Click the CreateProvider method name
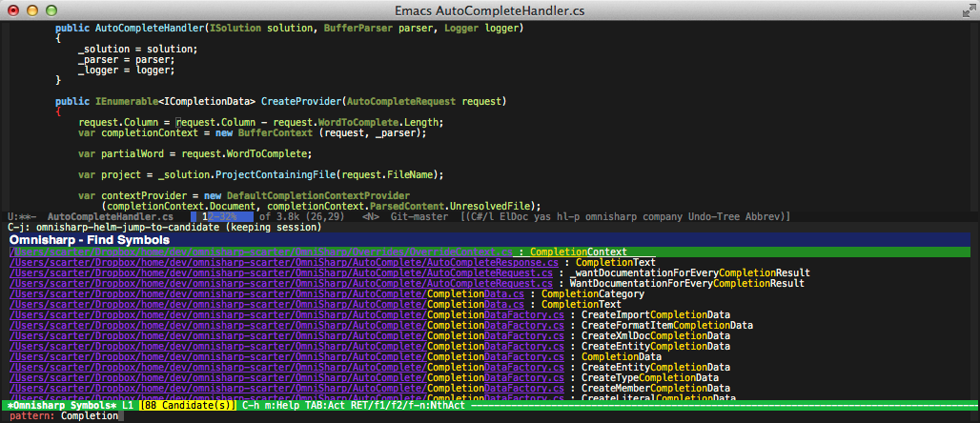980x423 pixels. point(301,101)
